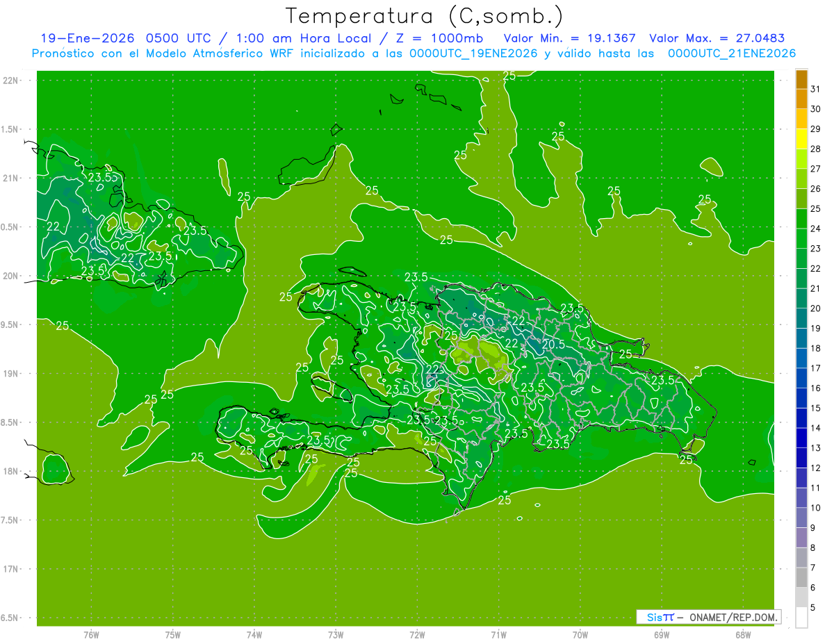
Task: Click the 'Valor Min. = 19.1367' value
Action: [x=570, y=38]
